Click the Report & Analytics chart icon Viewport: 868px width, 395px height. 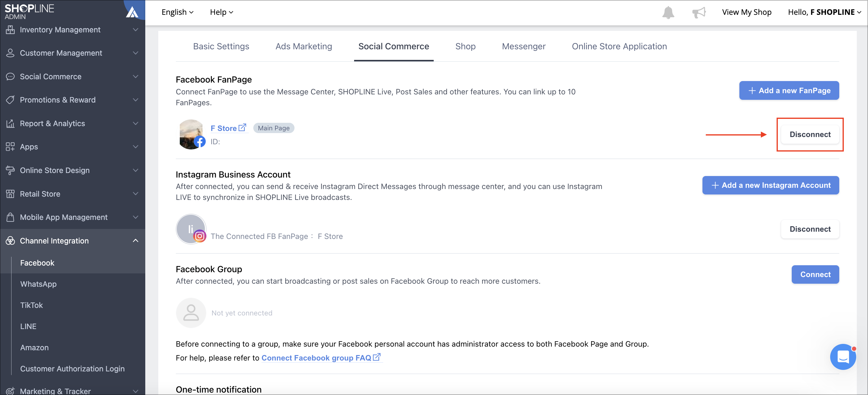click(x=11, y=123)
